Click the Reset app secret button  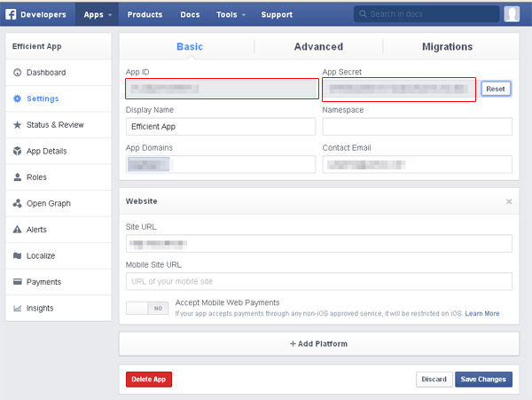[x=496, y=89]
